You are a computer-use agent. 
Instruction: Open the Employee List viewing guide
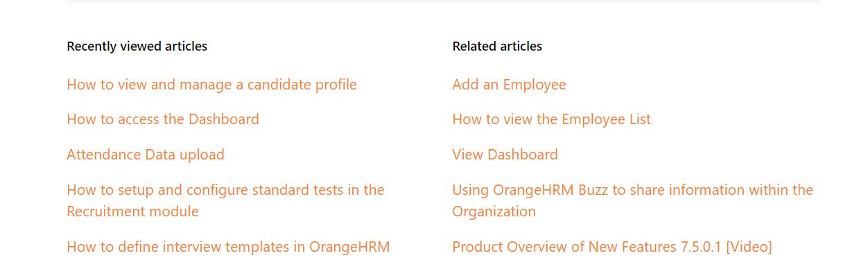pos(551,119)
